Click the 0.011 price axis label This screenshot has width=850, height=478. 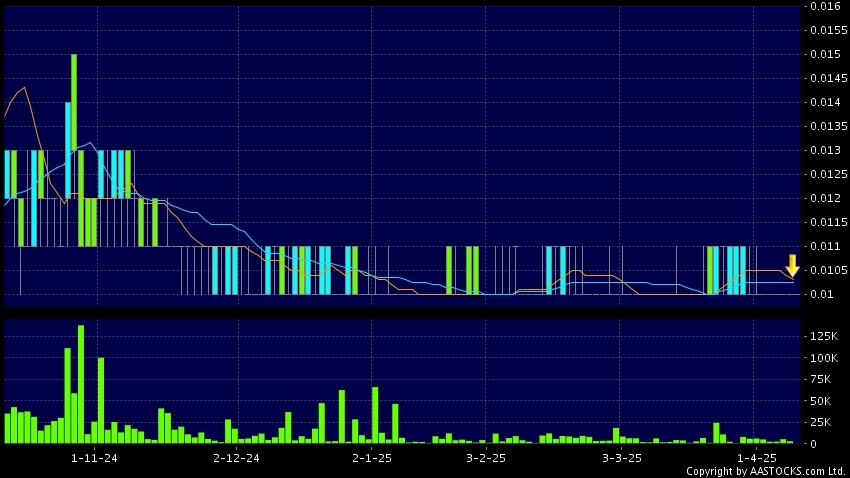click(825, 246)
